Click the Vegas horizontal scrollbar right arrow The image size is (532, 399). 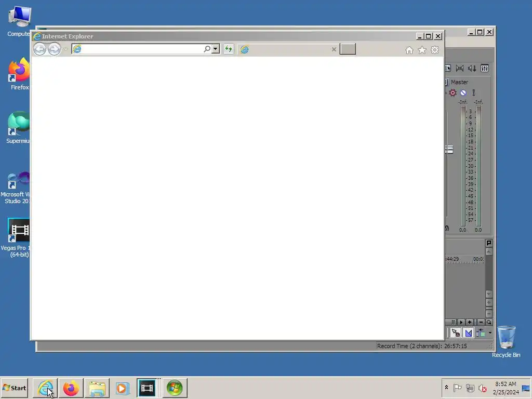click(461, 322)
